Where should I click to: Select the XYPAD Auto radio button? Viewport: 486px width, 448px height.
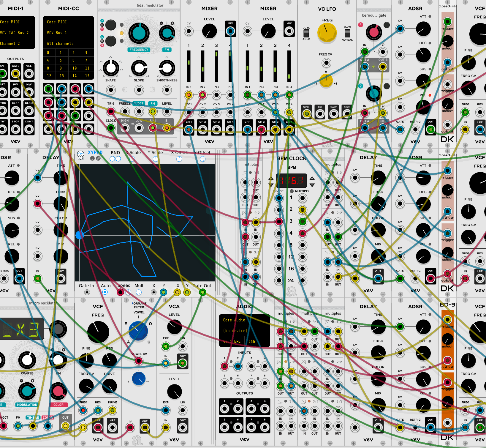pos(105,292)
